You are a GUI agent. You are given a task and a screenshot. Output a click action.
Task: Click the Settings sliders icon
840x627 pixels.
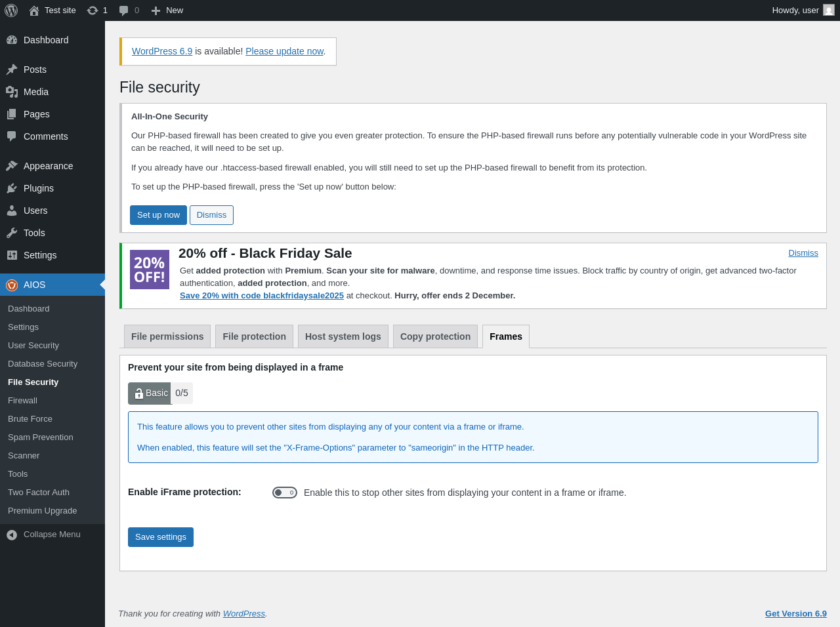12,255
